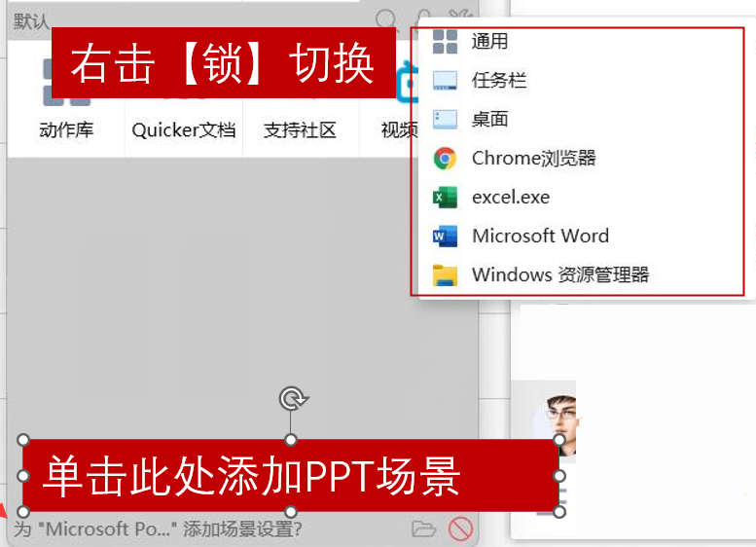Click the 添加场景设置 prompt text
This screenshot has width=756, height=547.
158,529
